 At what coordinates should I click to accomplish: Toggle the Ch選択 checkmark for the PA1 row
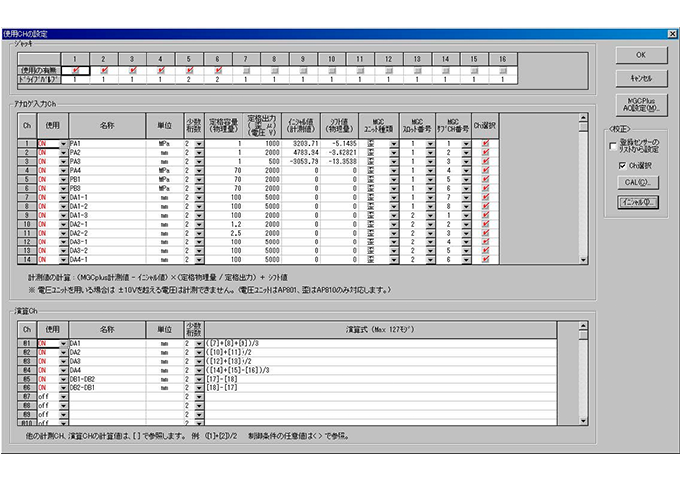click(485, 144)
